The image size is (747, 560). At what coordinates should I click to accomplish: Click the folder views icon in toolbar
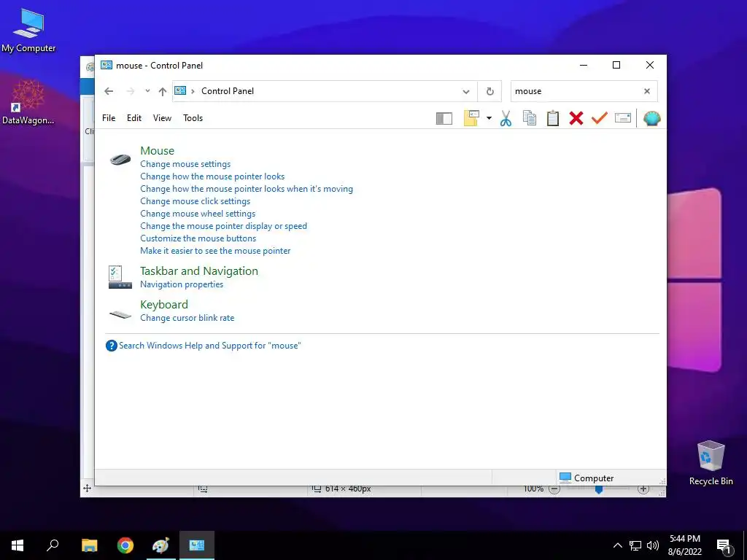coord(471,118)
